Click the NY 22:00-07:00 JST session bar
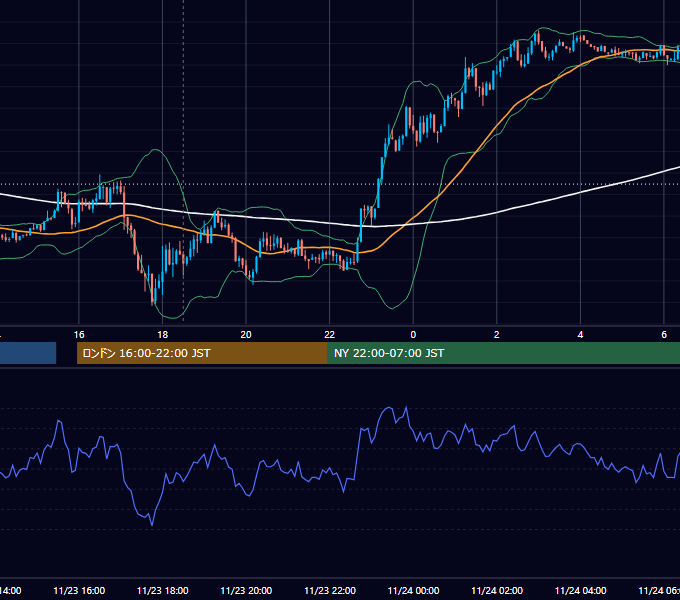This screenshot has width=680, height=600. point(503,353)
